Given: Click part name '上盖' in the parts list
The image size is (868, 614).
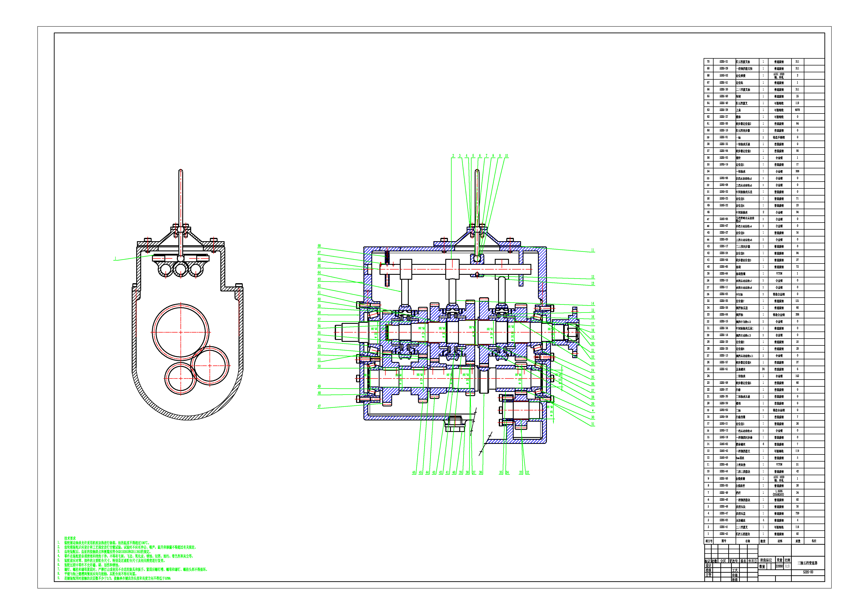Looking at the screenshot, I should coord(738,110).
